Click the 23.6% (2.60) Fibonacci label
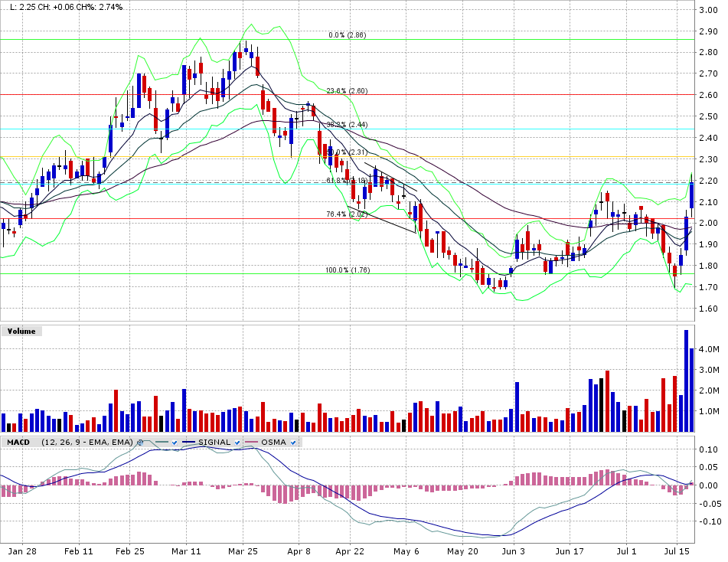This screenshot has width=728, height=562. pyautogui.click(x=347, y=90)
